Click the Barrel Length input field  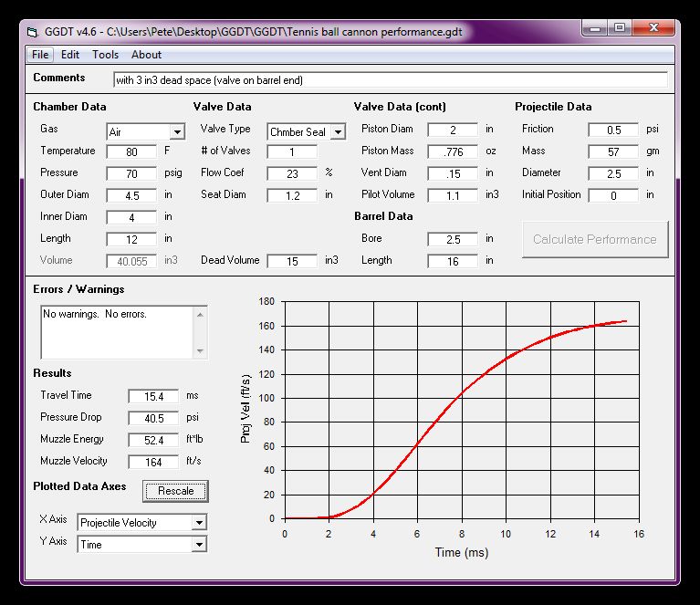(453, 261)
